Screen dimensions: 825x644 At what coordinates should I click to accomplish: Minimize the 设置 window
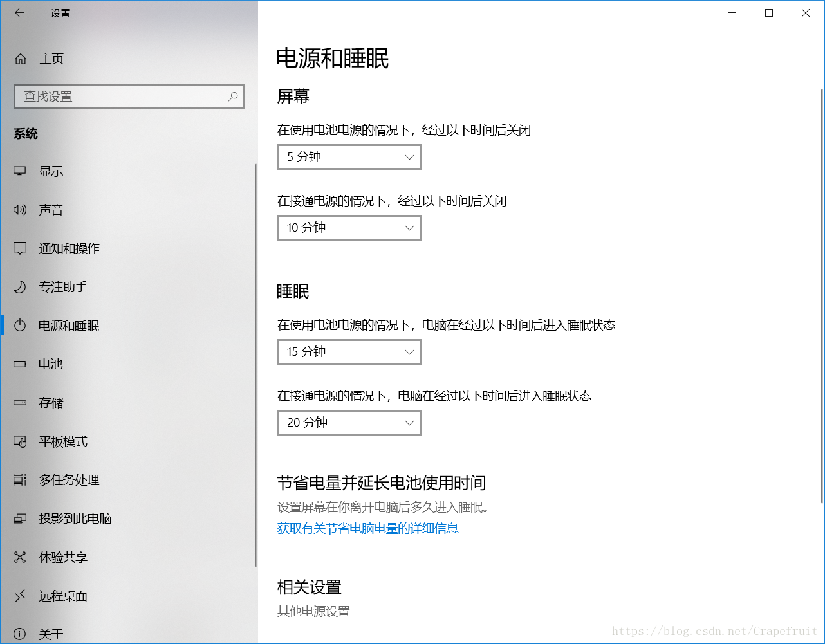click(x=732, y=13)
